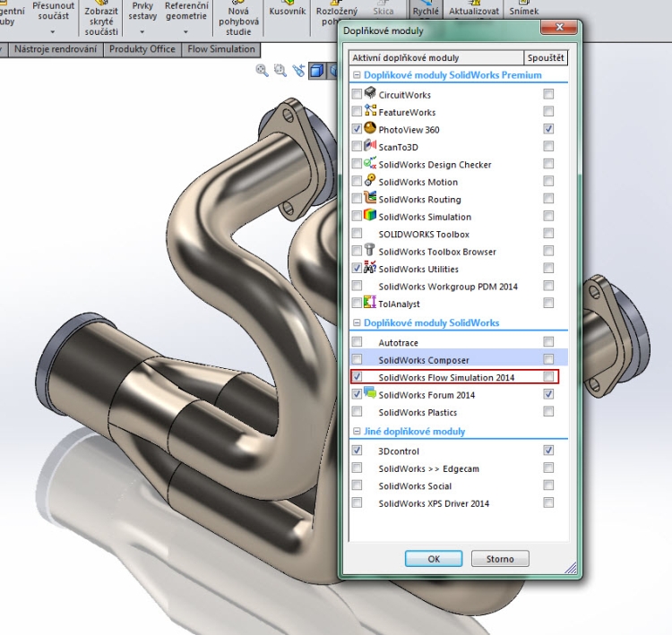672x635 pixels.
Task: Select the SOLIDWORKS Toolbox row text
Action: coord(424,235)
